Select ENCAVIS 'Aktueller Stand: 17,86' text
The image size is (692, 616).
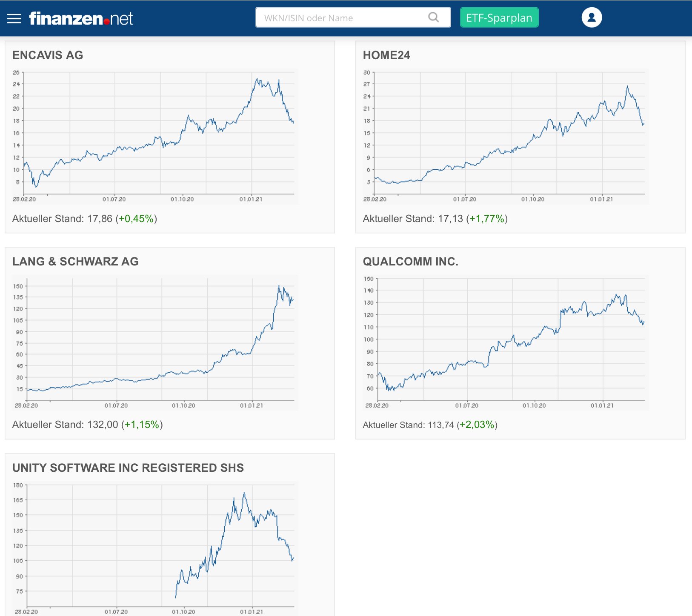[62, 219]
